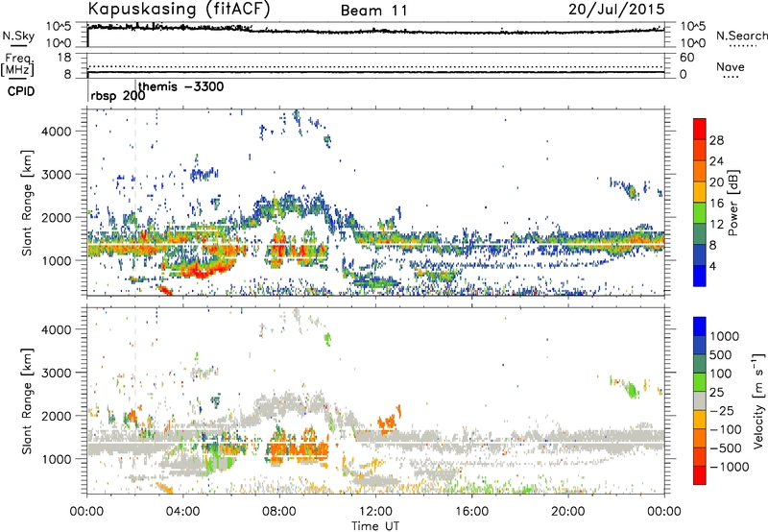Click the power panel 'Slant Range [km]' label
Screen dimensions: 768x532
pos(27,203)
